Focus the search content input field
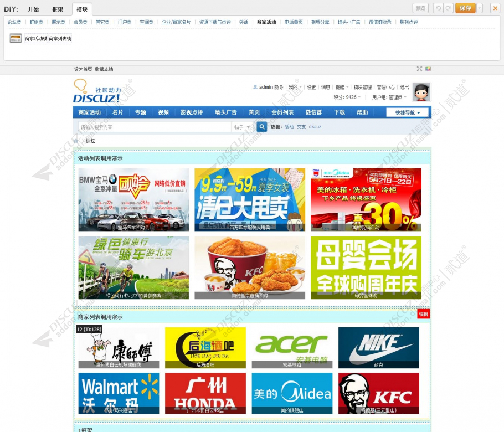Viewport: 504px width, 432px height. pyautogui.click(x=155, y=127)
